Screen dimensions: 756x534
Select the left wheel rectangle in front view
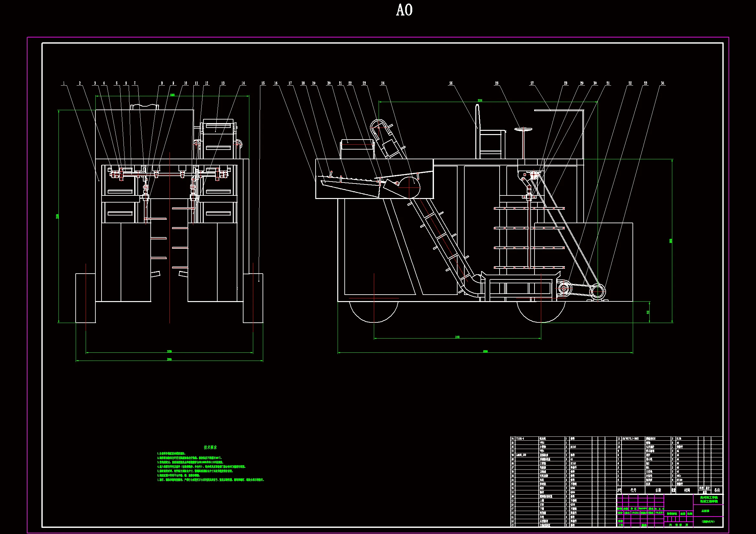(86, 298)
